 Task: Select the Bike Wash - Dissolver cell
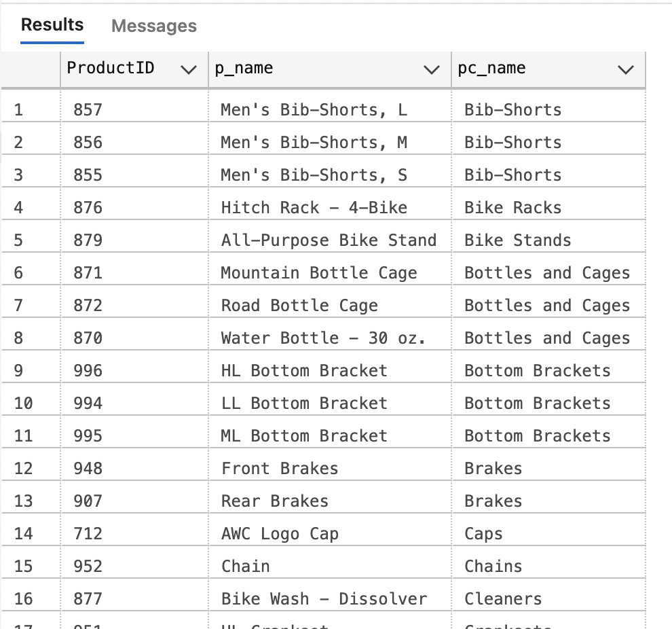[330, 598]
